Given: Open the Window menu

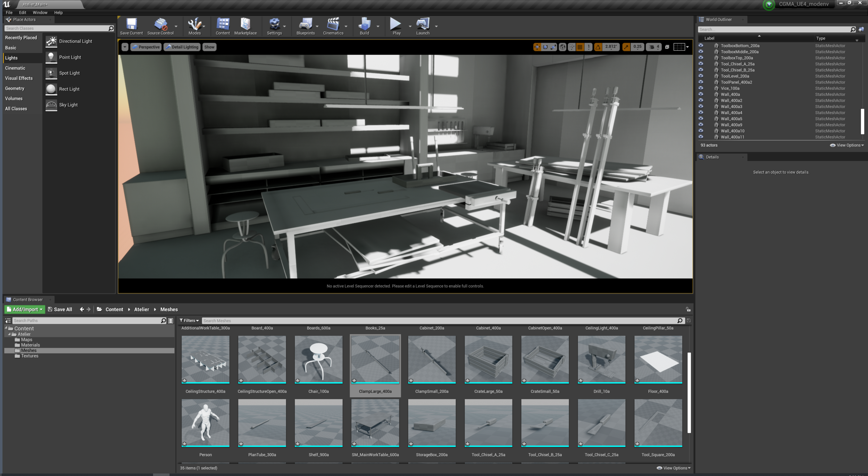Looking at the screenshot, I should tap(40, 13).
